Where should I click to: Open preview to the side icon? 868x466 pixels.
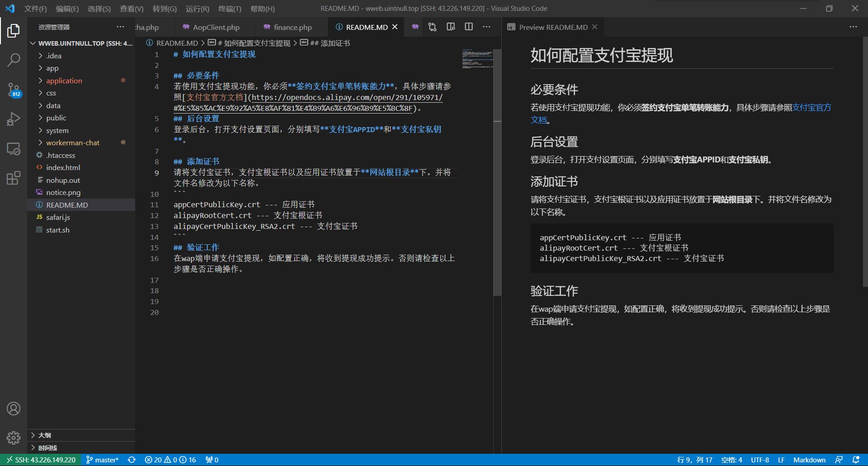coord(451,27)
